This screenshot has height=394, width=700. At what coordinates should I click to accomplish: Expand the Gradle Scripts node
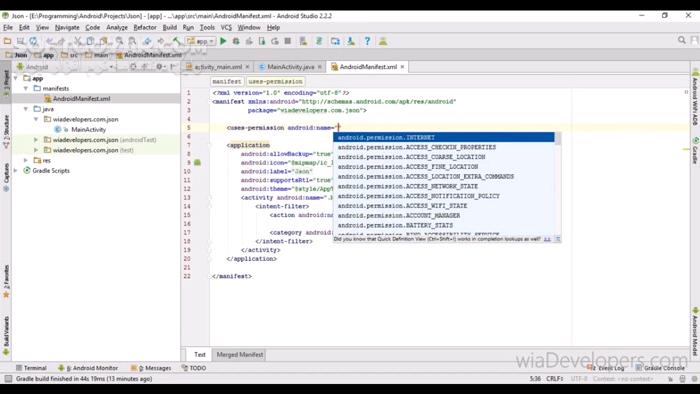click(x=16, y=170)
